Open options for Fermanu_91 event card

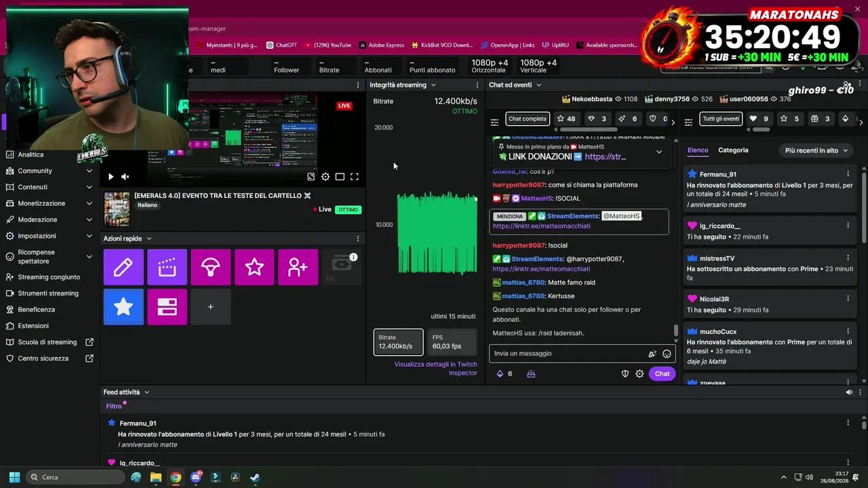click(848, 174)
